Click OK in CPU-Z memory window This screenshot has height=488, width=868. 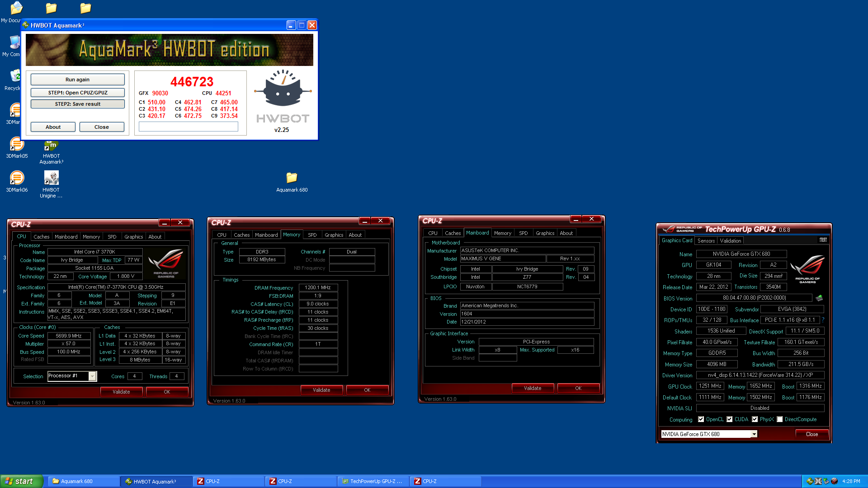coord(367,390)
